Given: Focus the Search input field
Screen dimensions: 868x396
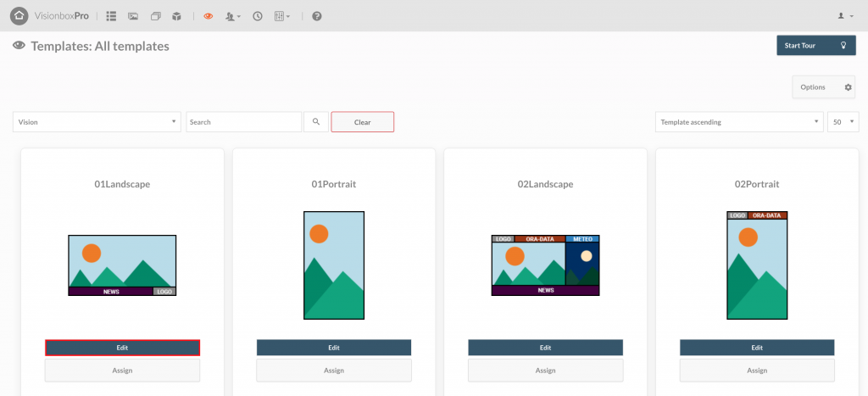Looking at the screenshot, I should click(244, 122).
